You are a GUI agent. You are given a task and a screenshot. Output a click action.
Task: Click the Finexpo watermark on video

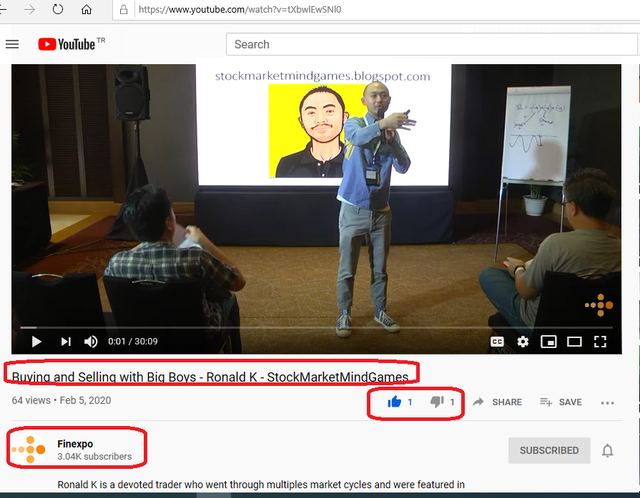[x=599, y=305]
